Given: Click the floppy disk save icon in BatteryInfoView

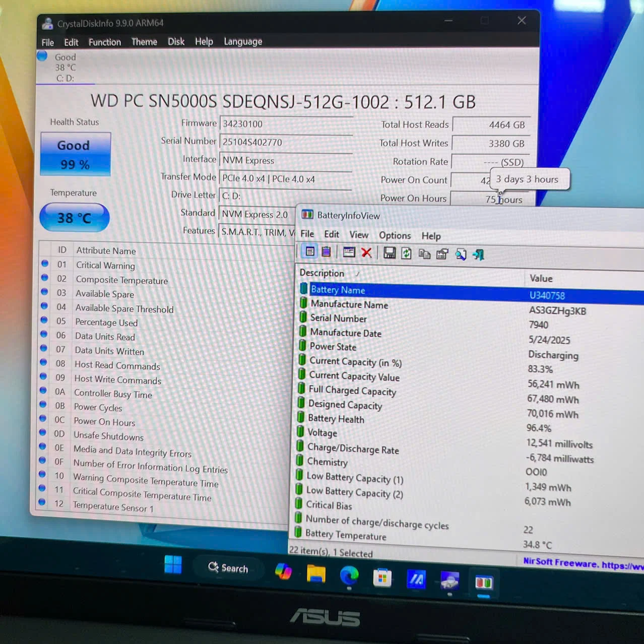Looking at the screenshot, I should [390, 253].
